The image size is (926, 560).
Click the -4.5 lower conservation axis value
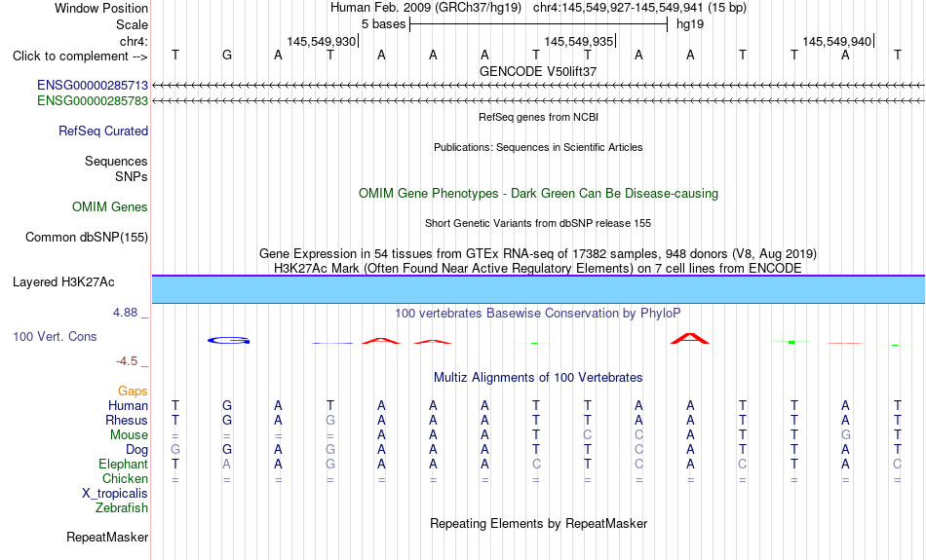pos(127,361)
